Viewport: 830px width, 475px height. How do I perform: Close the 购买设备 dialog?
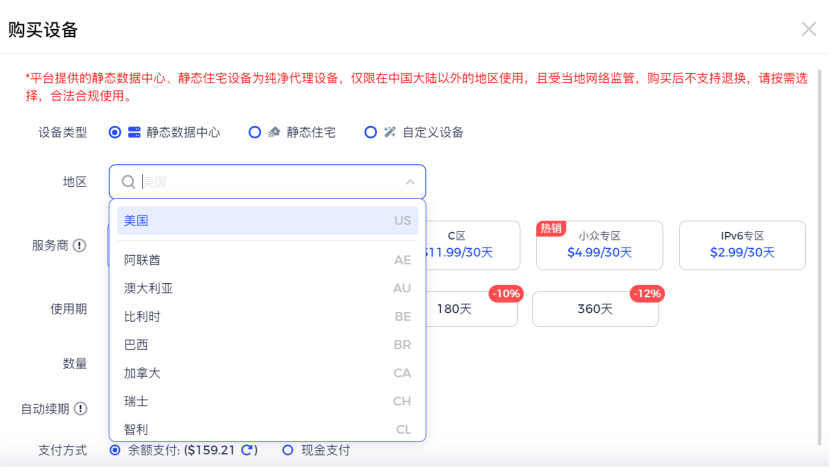(808, 29)
